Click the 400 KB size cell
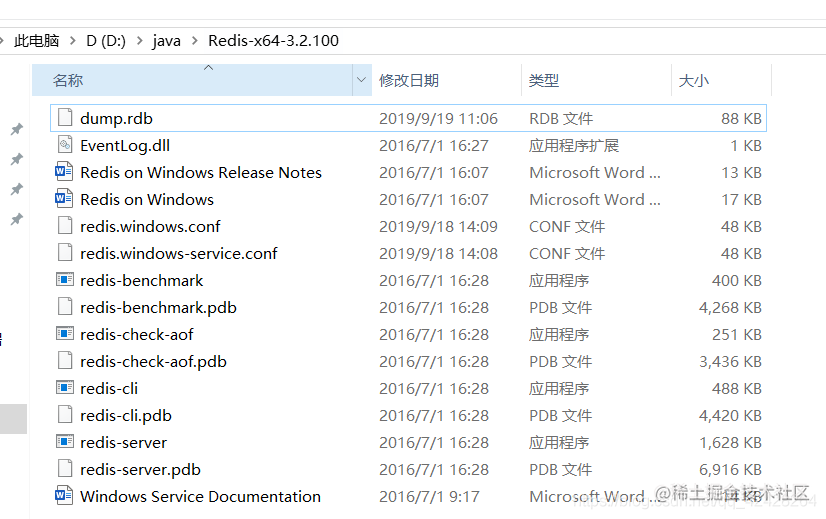This screenshot has width=826, height=519. pyautogui.click(x=736, y=280)
